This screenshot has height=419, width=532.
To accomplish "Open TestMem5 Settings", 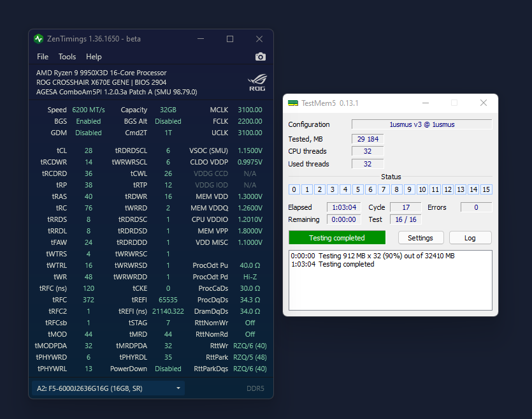I will tap(420, 238).
